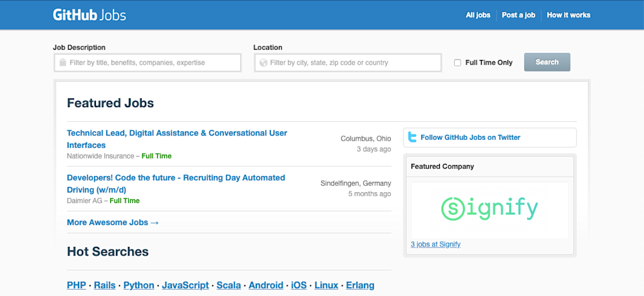
Task: Click the Full Time Only label
Action: pos(489,63)
